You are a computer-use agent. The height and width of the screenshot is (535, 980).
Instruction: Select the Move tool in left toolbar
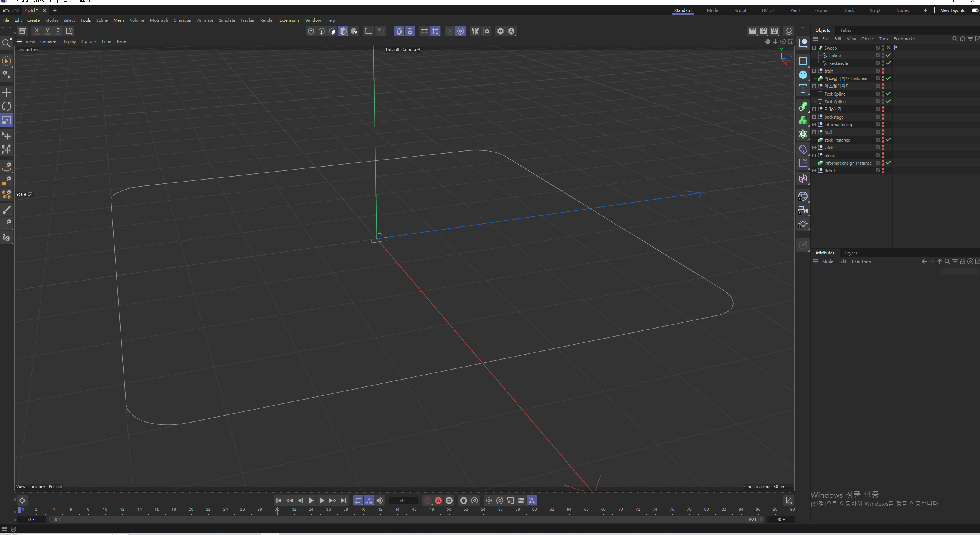click(x=7, y=92)
